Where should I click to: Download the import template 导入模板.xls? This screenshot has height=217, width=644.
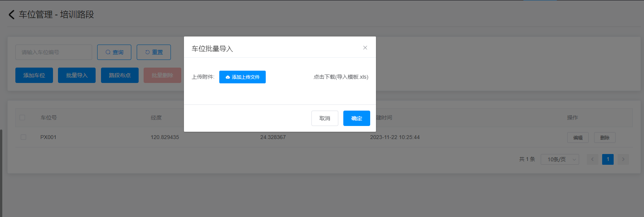click(341, 77)
